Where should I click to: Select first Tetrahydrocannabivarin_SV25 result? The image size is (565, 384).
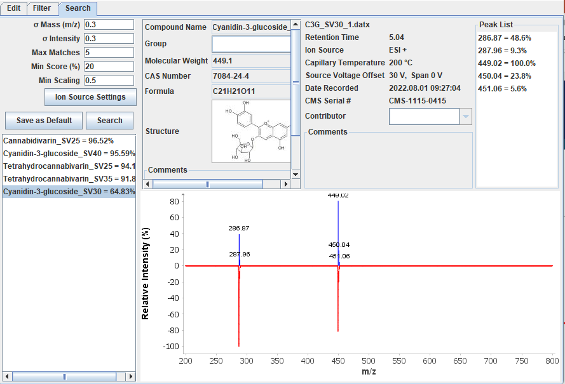69,166
